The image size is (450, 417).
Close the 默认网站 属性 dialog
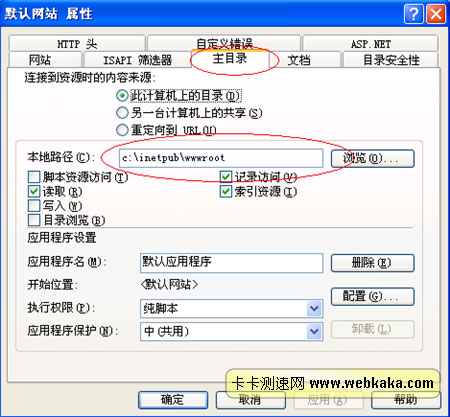pos(436,14)
